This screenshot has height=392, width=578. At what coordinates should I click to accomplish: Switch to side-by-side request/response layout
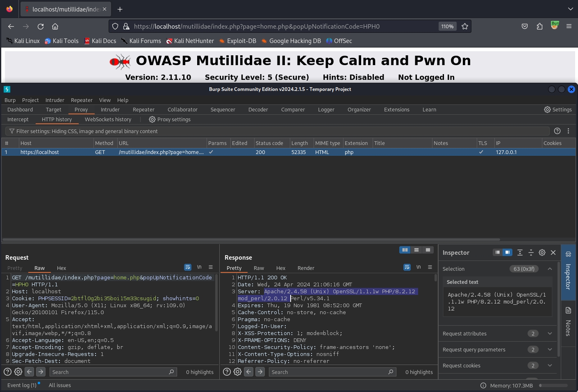coord(405,250)
